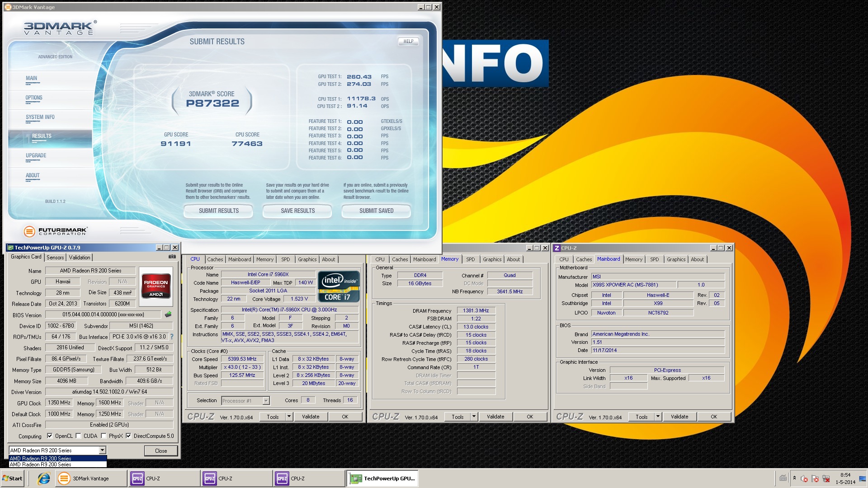Click the CPU score value 77463
Image resolution: width=868 pixels, height=488 pixels.
(x=247, y=144)
